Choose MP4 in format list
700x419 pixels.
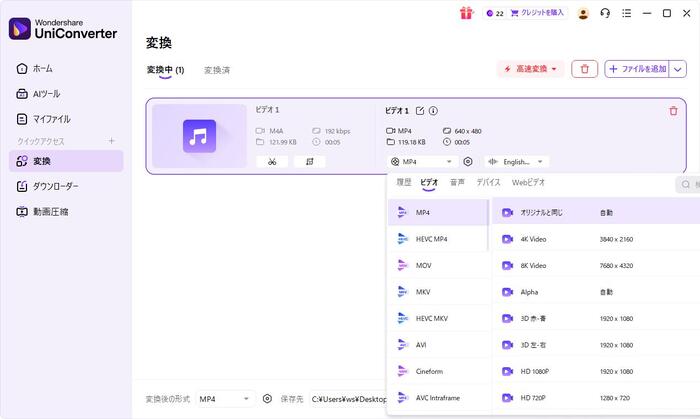coord(438,212)
